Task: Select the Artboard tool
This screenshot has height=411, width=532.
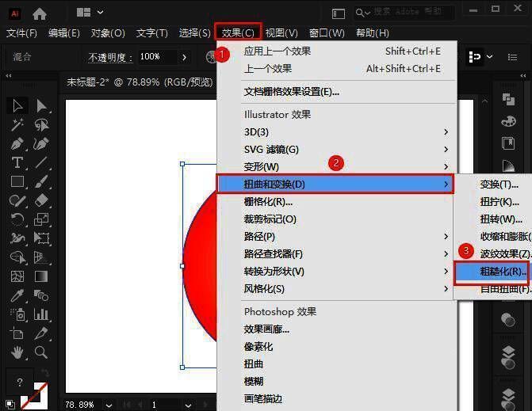Action: [x=17, y=333]
